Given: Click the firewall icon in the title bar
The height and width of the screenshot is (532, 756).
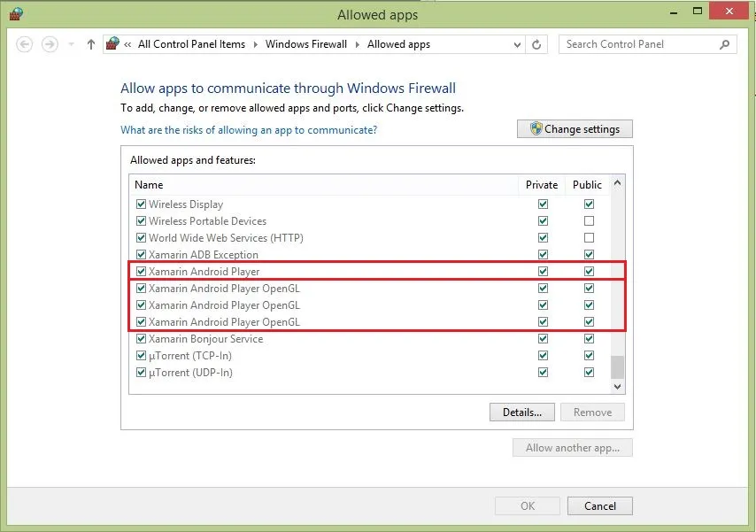Looking at the screenshot, I should (16, 14).
